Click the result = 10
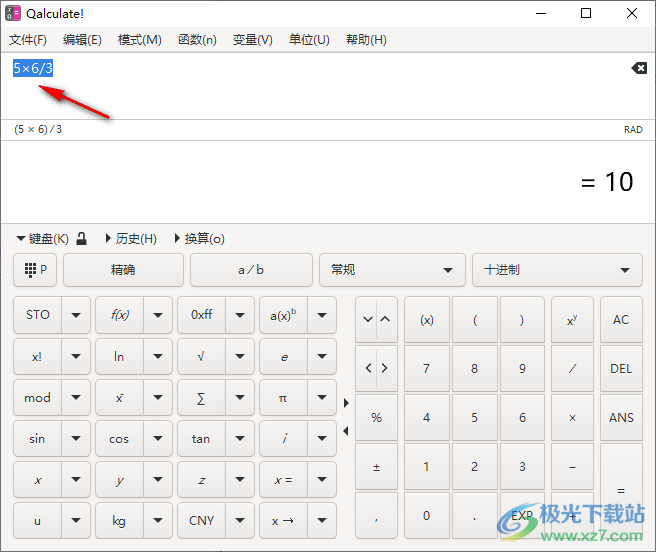 click(x=607, y=182)
